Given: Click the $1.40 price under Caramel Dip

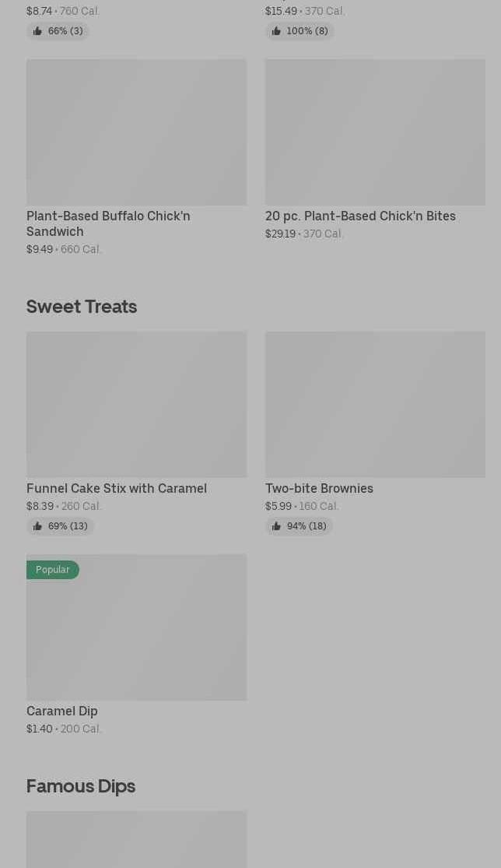Looking at the screenshot, I should point(40,729).
